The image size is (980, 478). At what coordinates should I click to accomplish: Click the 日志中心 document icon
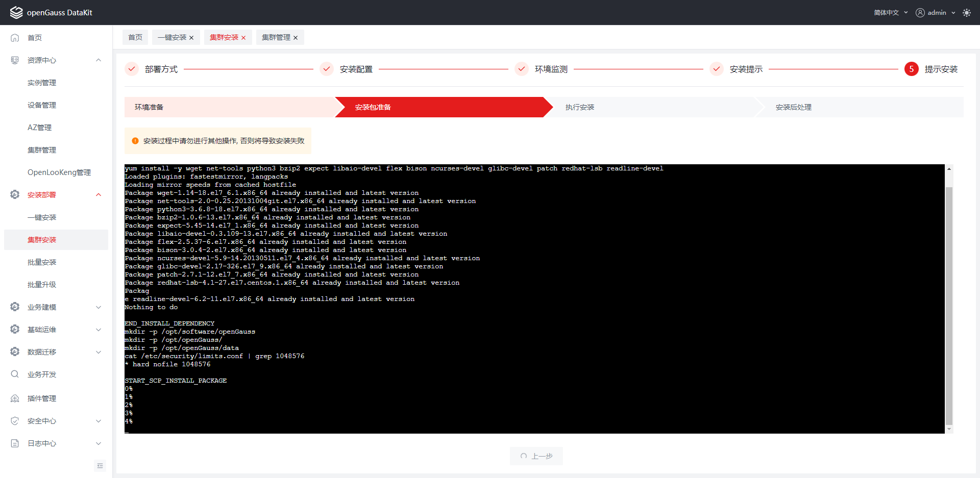click(x=15, y=443)
